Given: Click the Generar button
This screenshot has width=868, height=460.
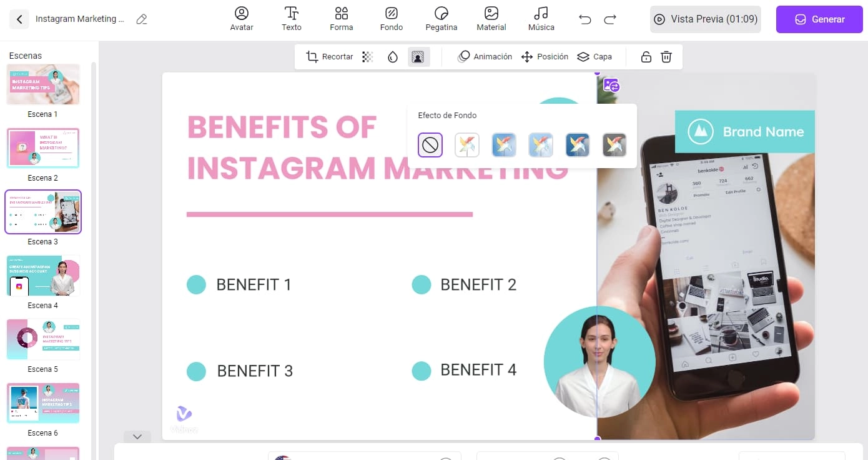Looking at the screenshot, I should (x=819, y=19).
